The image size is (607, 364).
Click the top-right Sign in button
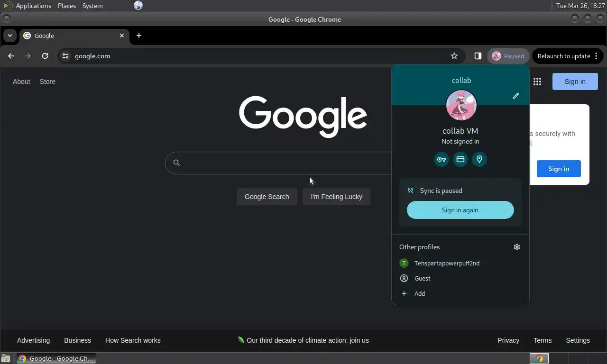coord(575,82)
